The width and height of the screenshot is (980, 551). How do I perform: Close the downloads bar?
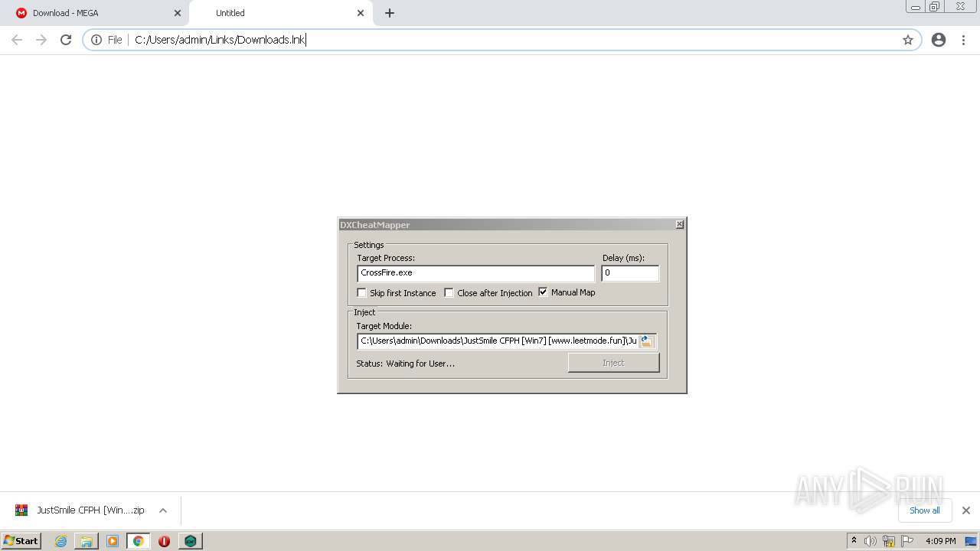966,510
